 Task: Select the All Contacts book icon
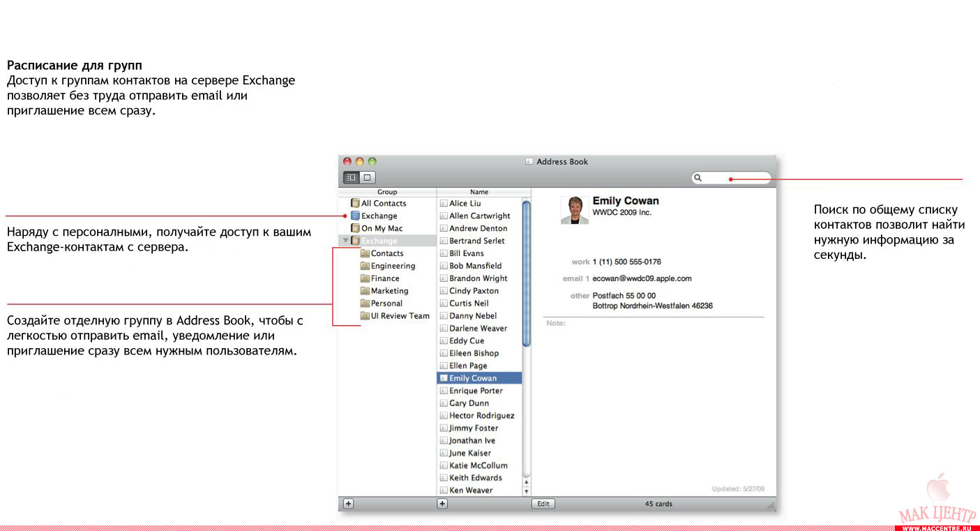pos(355,203)
